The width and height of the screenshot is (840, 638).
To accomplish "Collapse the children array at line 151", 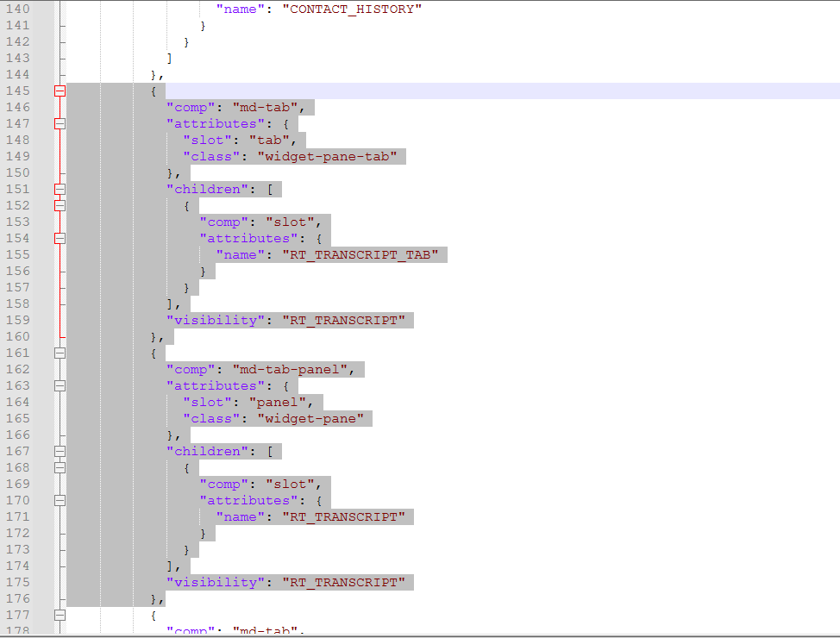I will tap(60, 189).
